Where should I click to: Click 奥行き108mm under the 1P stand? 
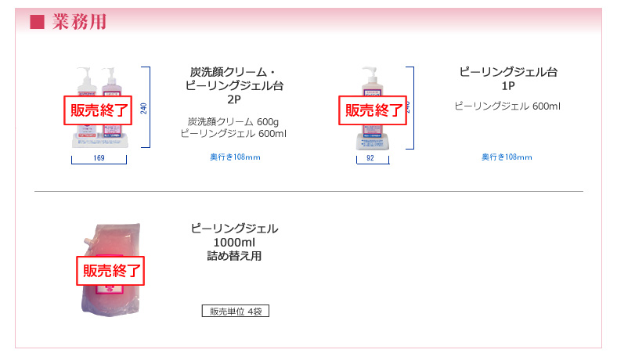(507, 157)
